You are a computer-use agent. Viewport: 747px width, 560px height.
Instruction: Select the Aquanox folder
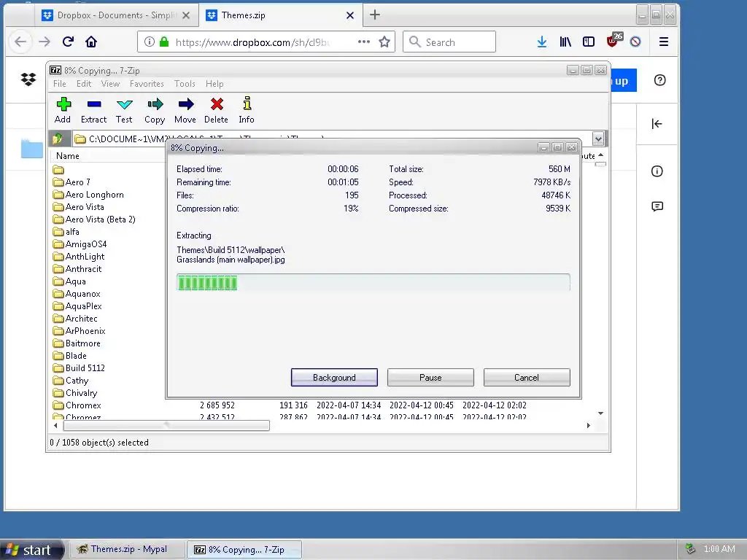(x=77, y=293)
